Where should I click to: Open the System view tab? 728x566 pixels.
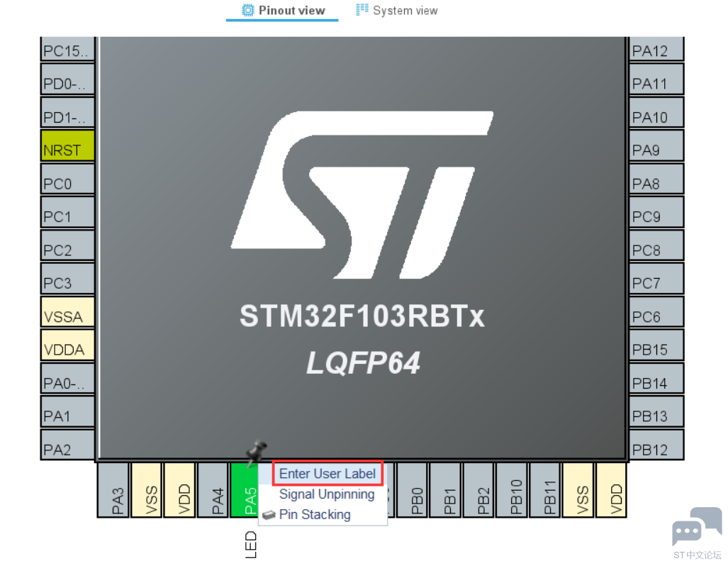(396, 11)
